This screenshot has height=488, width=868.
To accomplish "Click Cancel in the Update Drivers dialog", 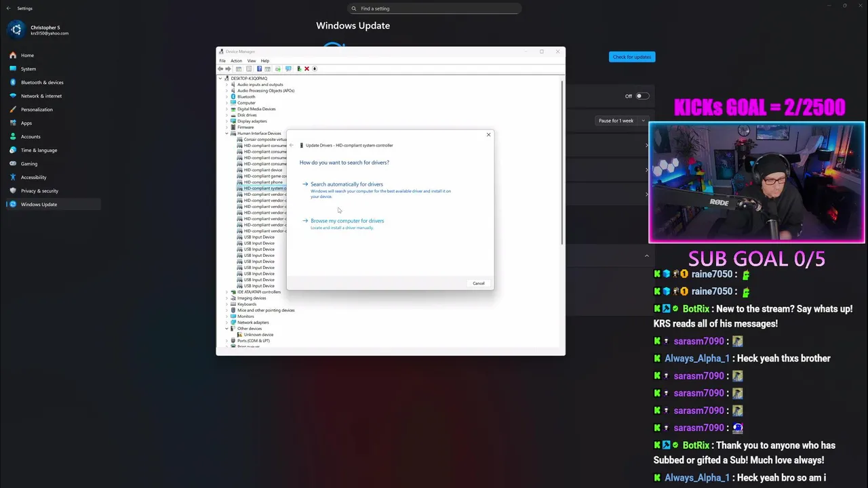I will [x=479, y=283].
